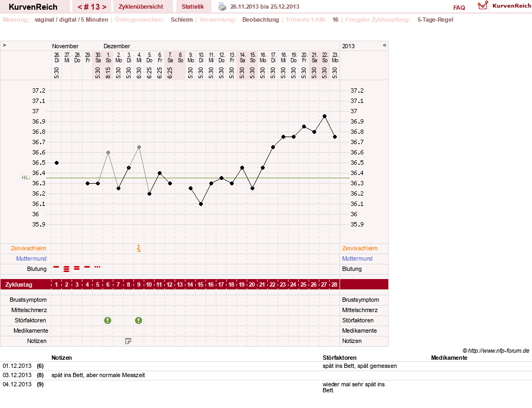Click the measurement value vaginal / digital / 5 Minuten

click(x=71, y=20)
